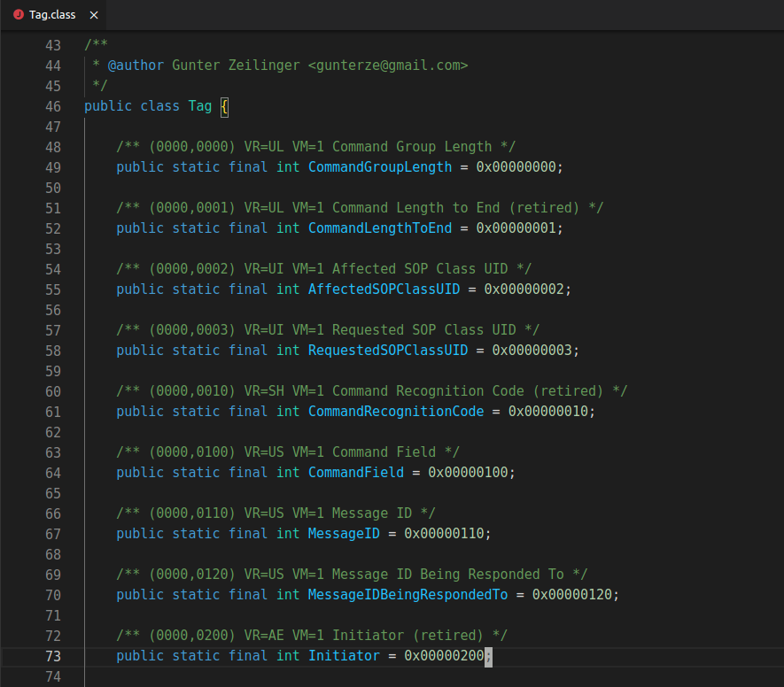784x687 pixels.
Task: Click the comment opener on line 43
Action: coord(96,44)
